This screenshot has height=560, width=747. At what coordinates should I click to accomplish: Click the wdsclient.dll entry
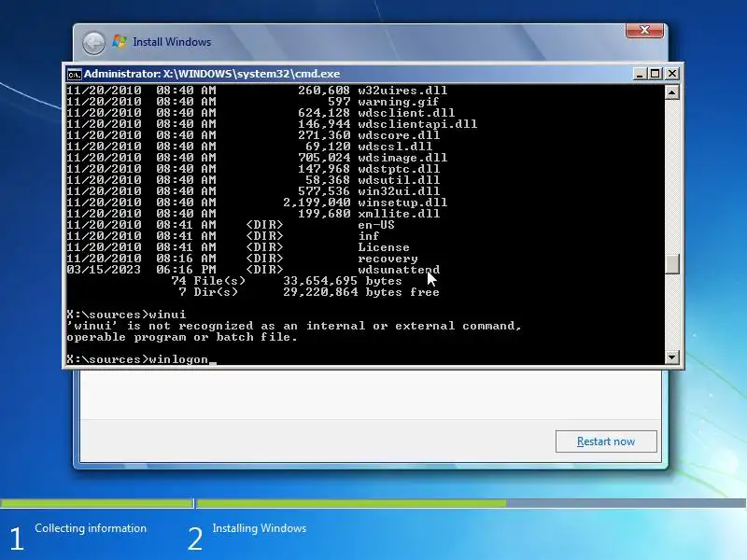(406, 113)
